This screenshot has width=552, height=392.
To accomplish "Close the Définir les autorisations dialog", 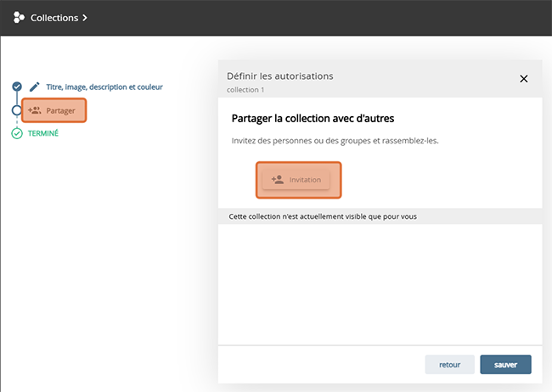I will [x=523, y=79].
